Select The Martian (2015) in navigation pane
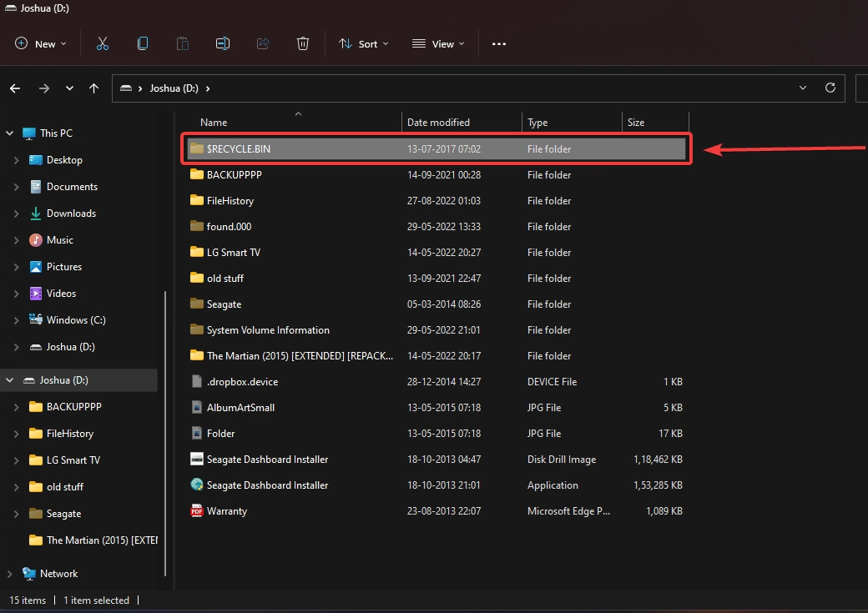 101,540
